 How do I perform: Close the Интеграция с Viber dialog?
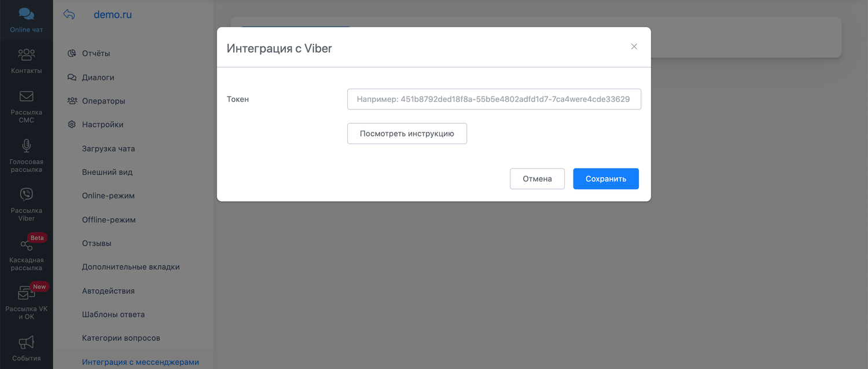tap(634, 47)
